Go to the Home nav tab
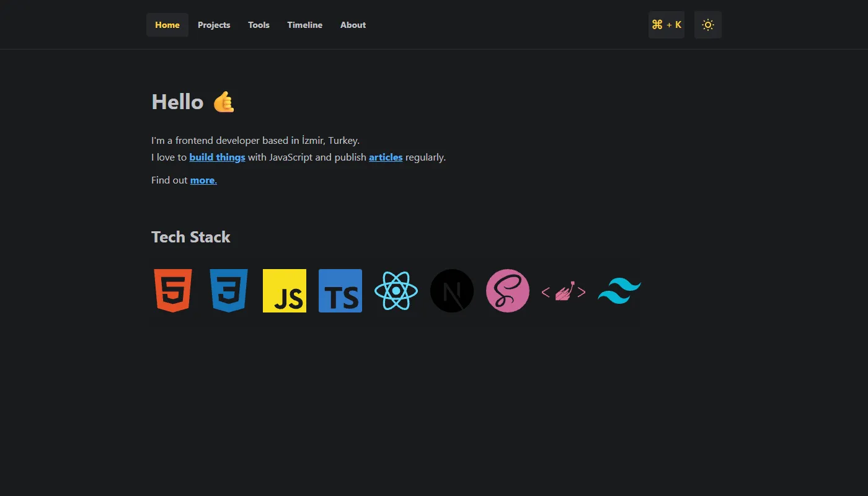Viewport: 868px width, 496px height. (167, 25)
